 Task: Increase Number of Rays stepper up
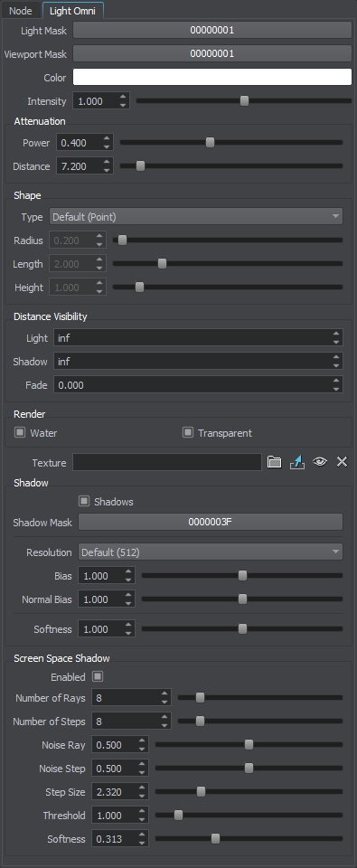(164, 693)
